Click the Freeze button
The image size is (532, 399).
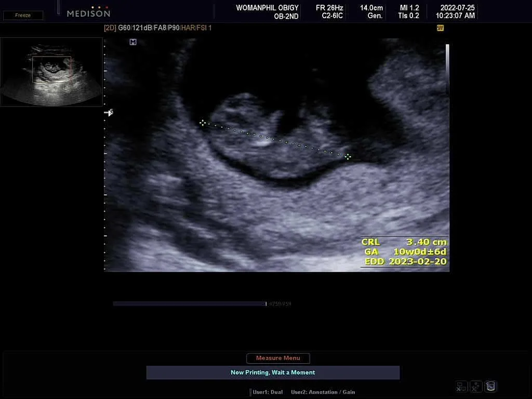coord(23,15)
